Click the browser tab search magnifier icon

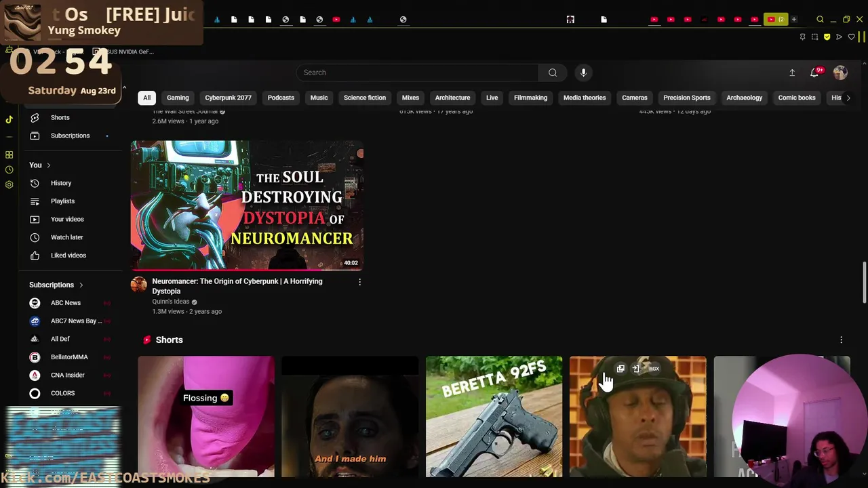820,20
